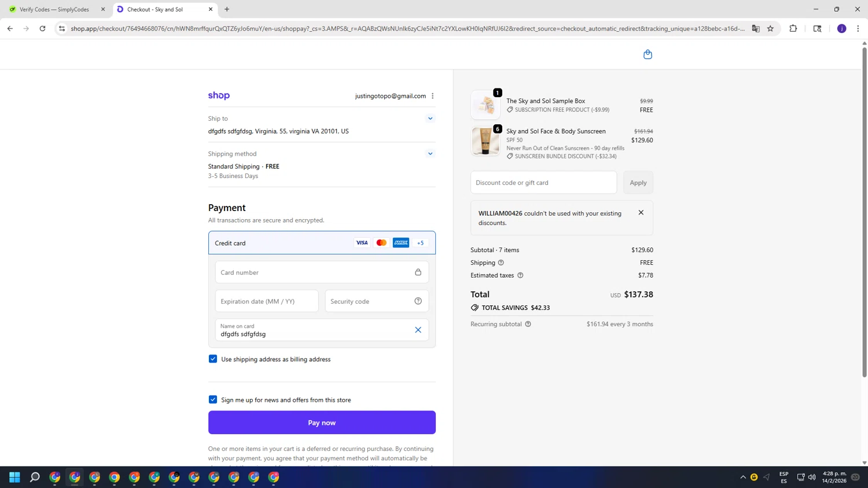This screenshot has width=868, height=488.
Task: Dismiss the WILLIAM00426 discount error message
Action: pyautogui.click(x=641, y=213)
